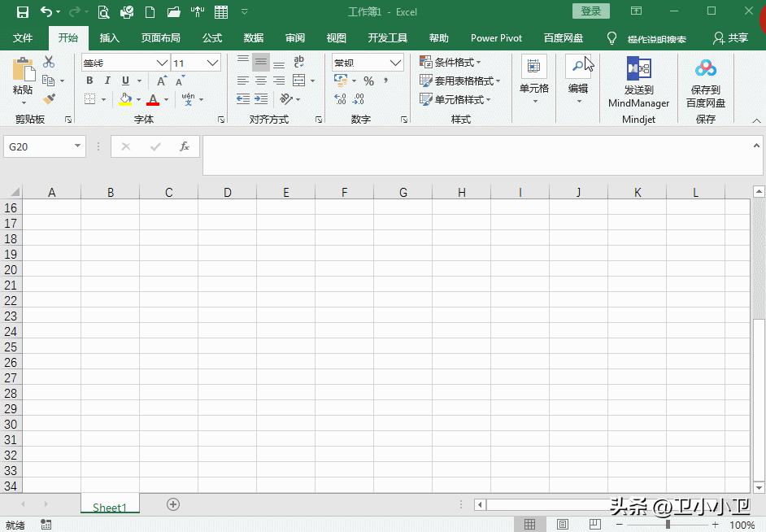766x532 pixels.
Task: Toggle align text left
Action: [243, 81]
